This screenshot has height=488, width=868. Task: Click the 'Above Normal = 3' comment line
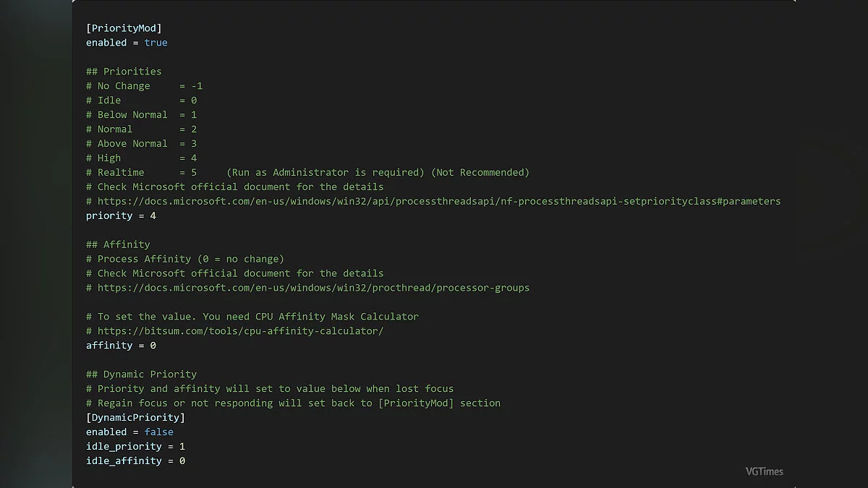tap(141, 143)
